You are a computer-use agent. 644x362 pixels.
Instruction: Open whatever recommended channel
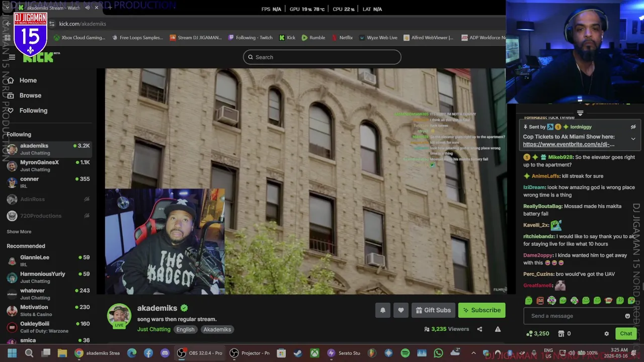[x=48, y=294]
